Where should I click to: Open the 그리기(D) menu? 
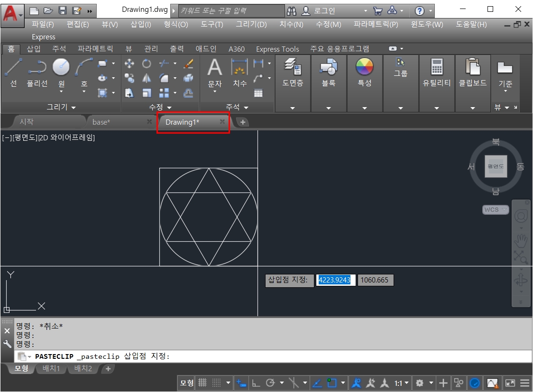pos(251,24)
